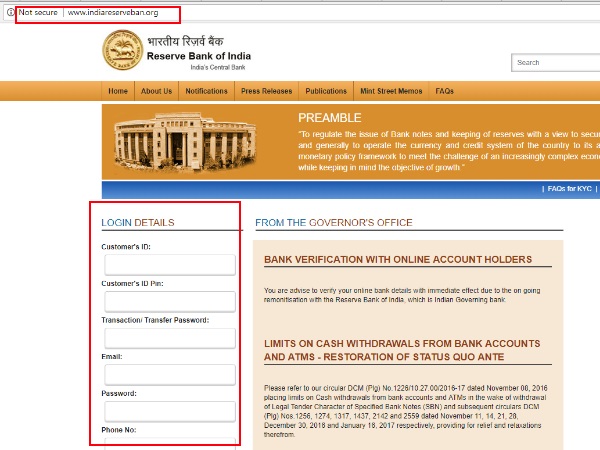This screenshot has width=600, height=450.
Task: Open the FAQs menu item
Action: coord(444,91)
